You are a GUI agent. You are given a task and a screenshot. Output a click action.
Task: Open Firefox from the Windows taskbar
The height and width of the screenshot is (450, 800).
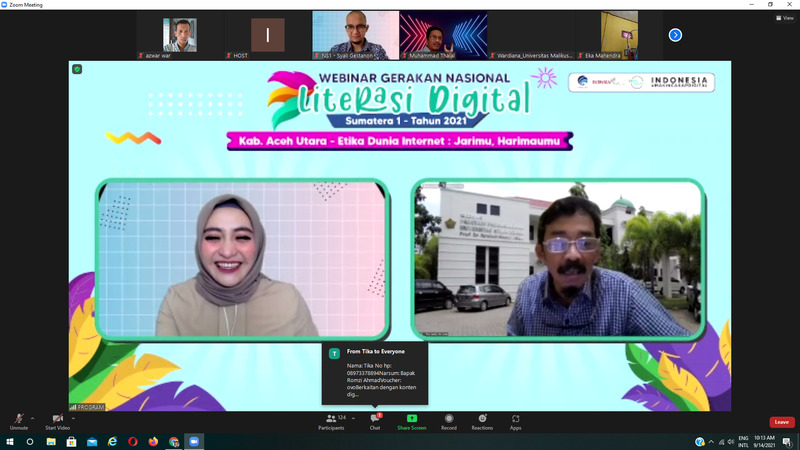153,441
